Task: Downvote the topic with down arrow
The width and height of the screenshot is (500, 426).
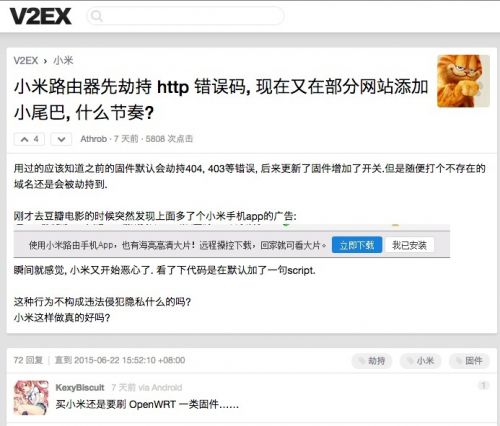Action: [61, 139]
